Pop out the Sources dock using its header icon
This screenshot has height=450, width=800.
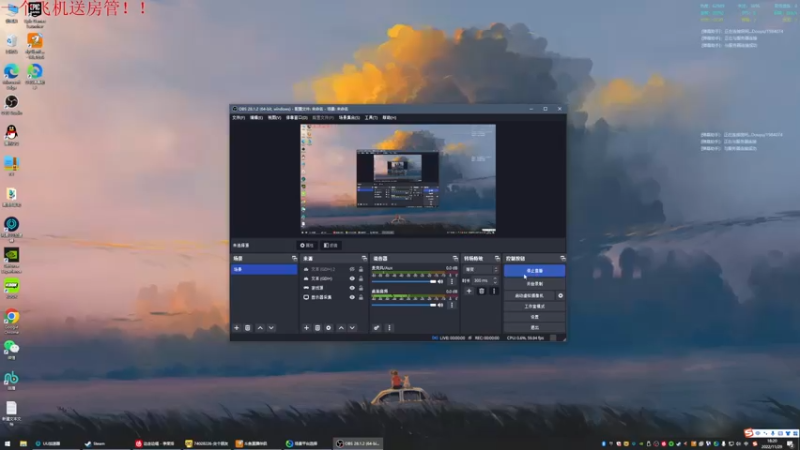364,258
